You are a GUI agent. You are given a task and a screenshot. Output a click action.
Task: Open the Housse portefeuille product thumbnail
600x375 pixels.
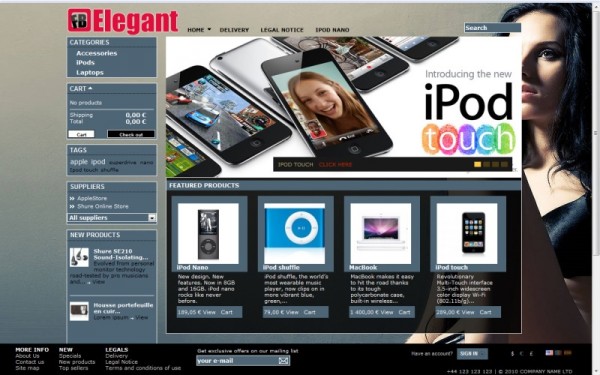coord(79,311)
